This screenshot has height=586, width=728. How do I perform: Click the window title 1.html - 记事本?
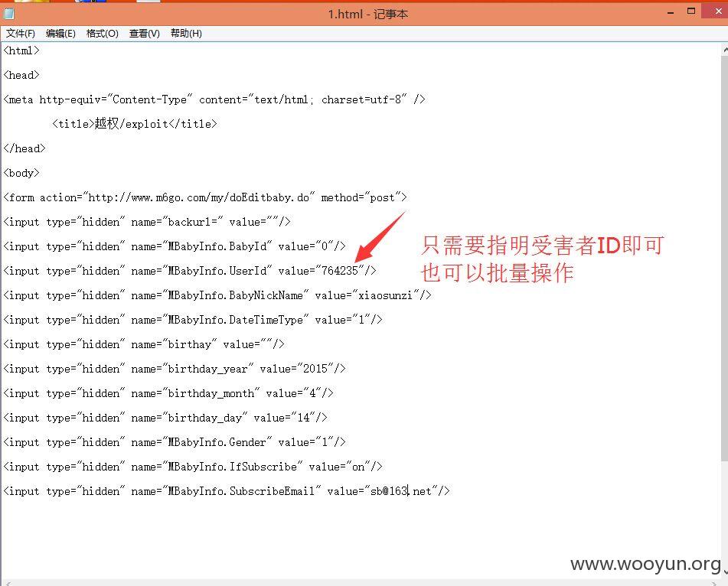368,14
